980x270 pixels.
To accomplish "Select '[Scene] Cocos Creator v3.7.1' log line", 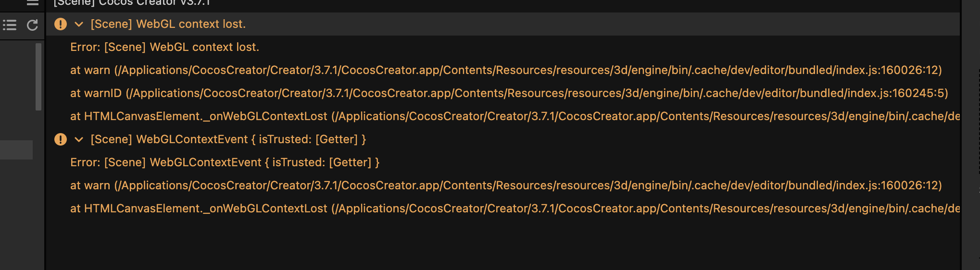I will click(132, 3).
